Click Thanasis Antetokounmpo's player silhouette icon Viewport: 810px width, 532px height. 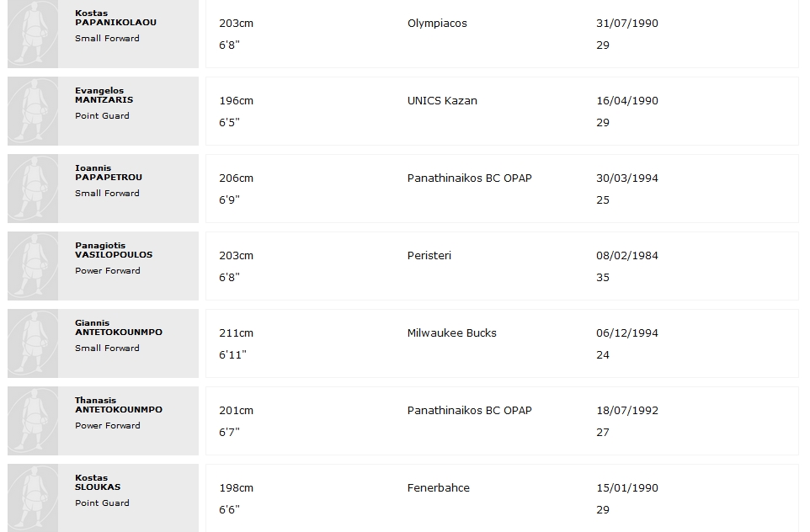click(x=33, y=421)
